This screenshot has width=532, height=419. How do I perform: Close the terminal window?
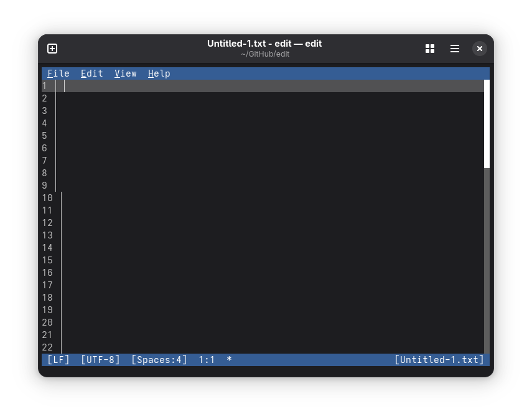click(x=479, y=49)
